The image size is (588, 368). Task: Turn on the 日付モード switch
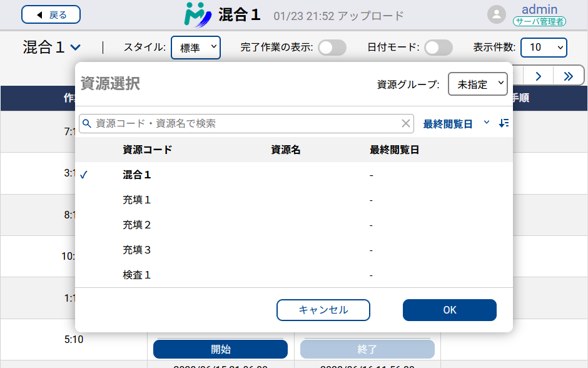pos(438,48)
